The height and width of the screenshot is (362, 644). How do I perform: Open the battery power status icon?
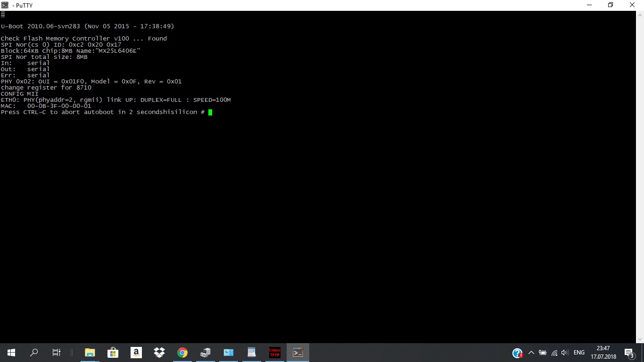[543, 353]
